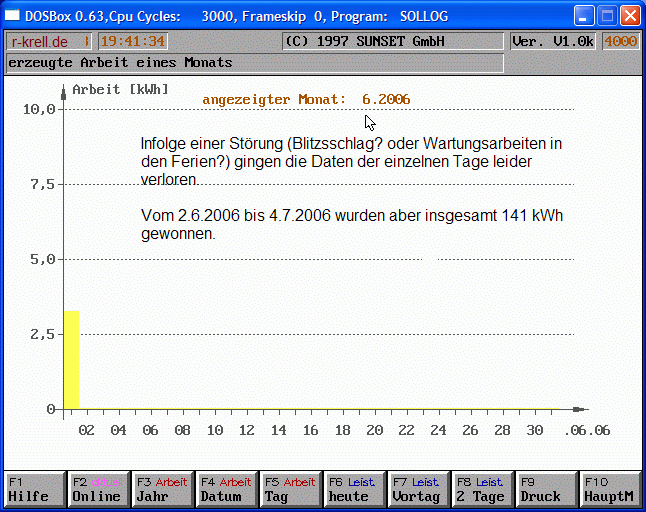The height and width of the screenshot is (512, 646).
Task: Click the DOSBox title bar icon
Action: tap(14, 15)
